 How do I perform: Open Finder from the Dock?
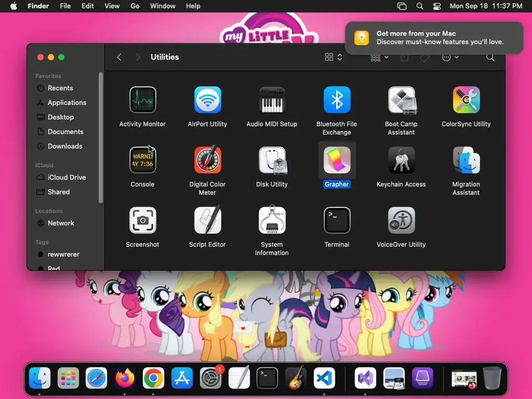click(x=39, y=378)
